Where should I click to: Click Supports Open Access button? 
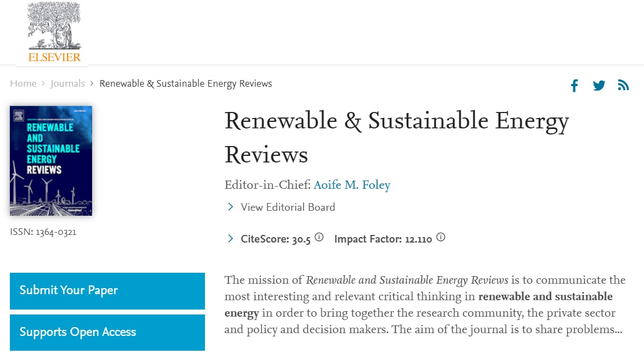pos(107,332)
